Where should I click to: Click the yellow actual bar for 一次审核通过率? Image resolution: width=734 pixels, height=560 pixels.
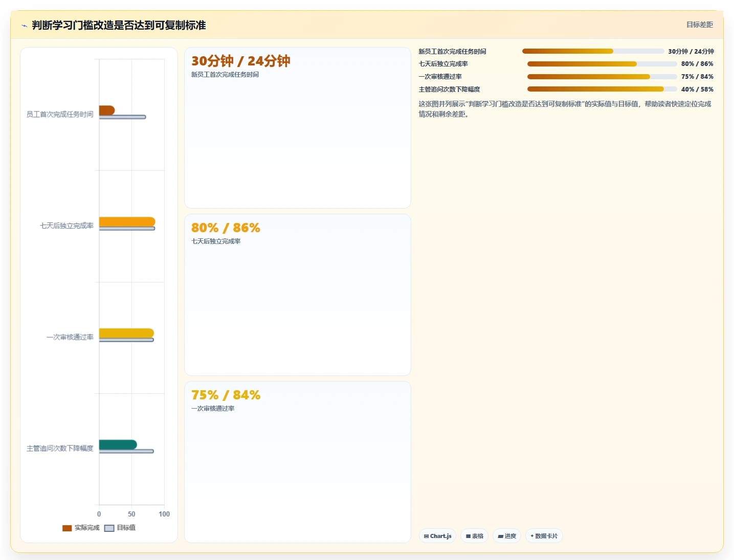[126, 333]
